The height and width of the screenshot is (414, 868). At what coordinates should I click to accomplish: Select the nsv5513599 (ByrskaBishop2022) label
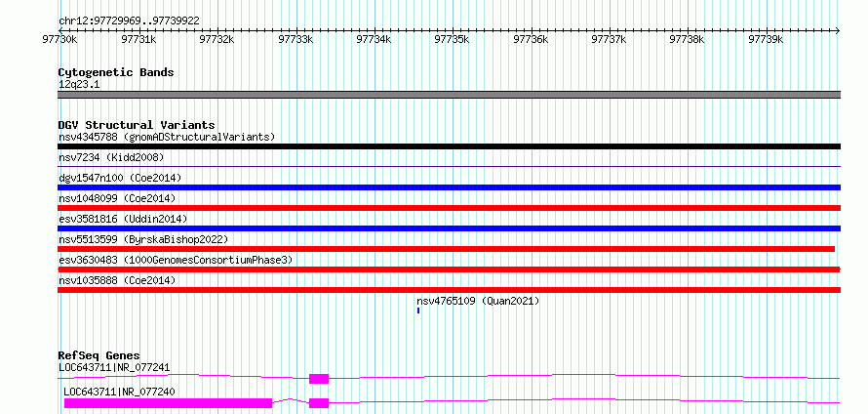click(143, 239)
